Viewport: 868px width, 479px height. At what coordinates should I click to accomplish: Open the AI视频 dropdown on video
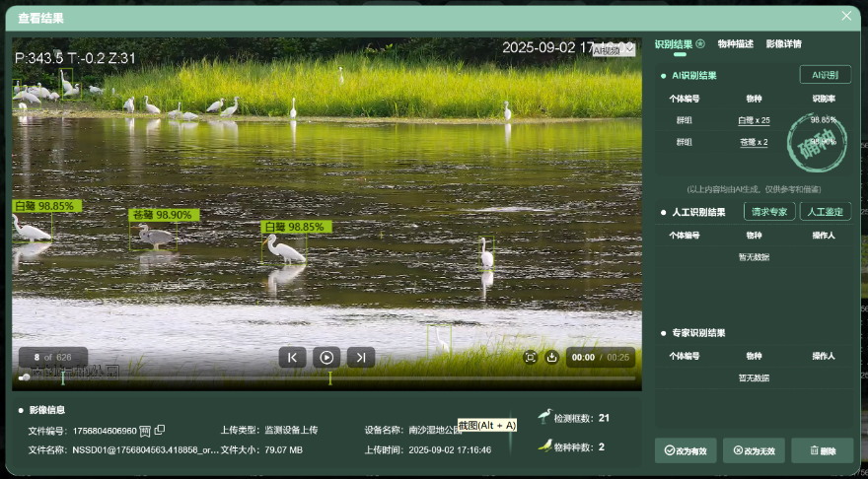(614, 49)
